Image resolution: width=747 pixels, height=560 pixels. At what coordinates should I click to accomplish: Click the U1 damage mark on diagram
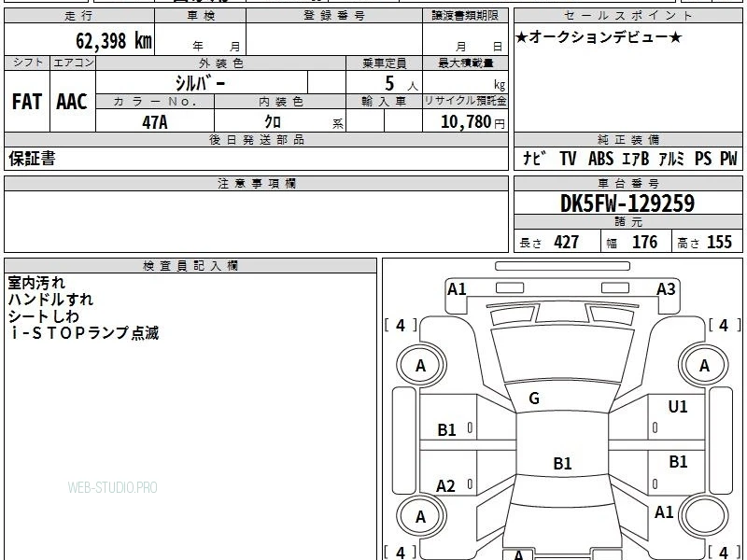coord(678,406)
